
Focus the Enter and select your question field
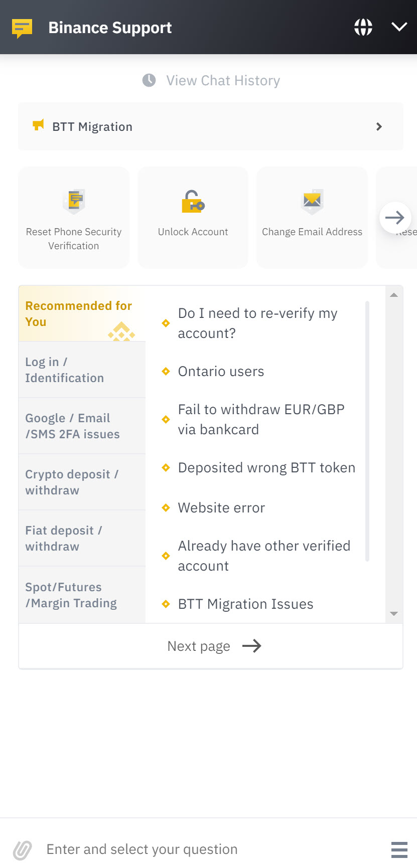[211, 849]
